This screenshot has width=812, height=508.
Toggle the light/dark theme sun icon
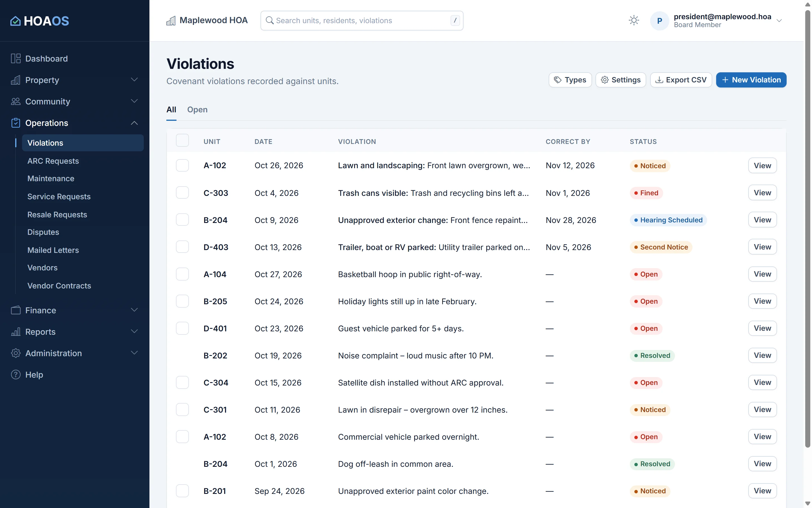634,21
